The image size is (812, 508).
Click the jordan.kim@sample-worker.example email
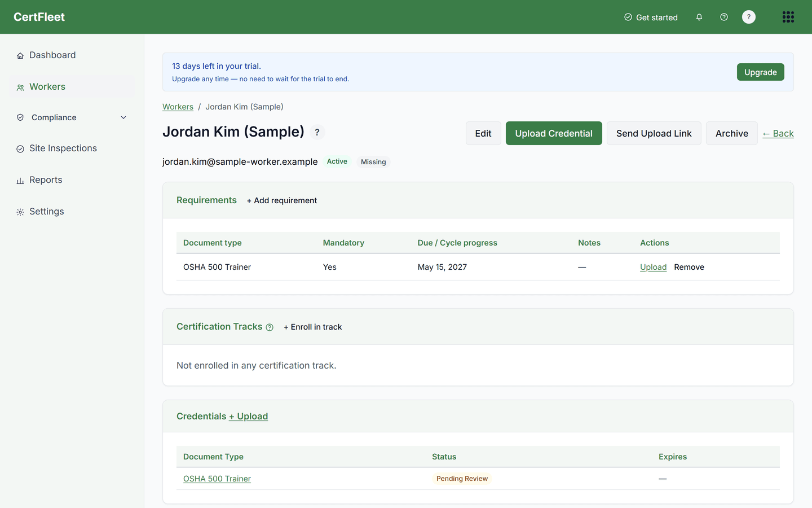240,161
